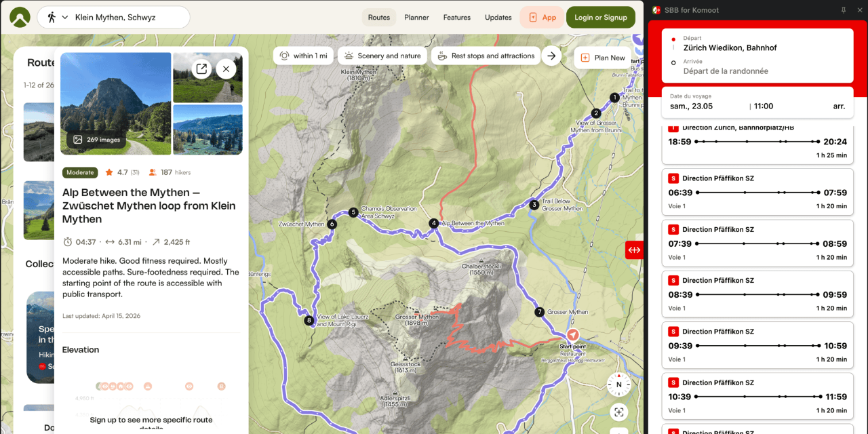Click the 31 reviews count

(x=135, y=172)
